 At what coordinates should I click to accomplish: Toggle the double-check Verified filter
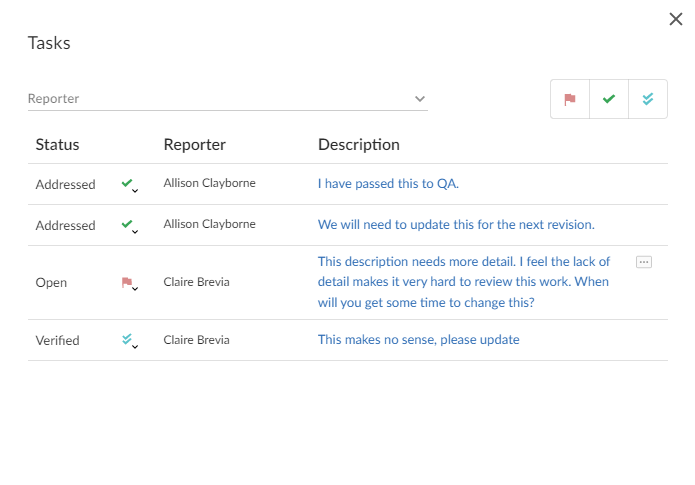(x=648, y=100)
